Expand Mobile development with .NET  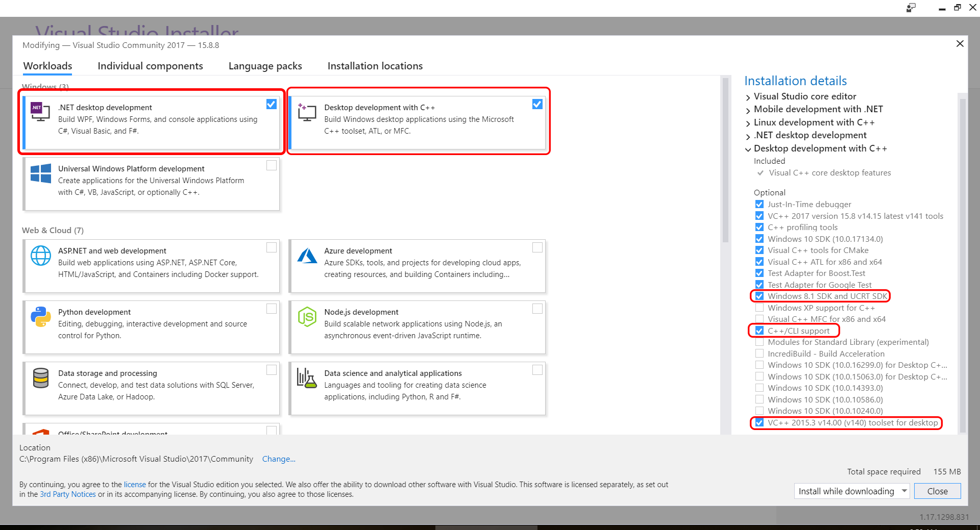748,109
